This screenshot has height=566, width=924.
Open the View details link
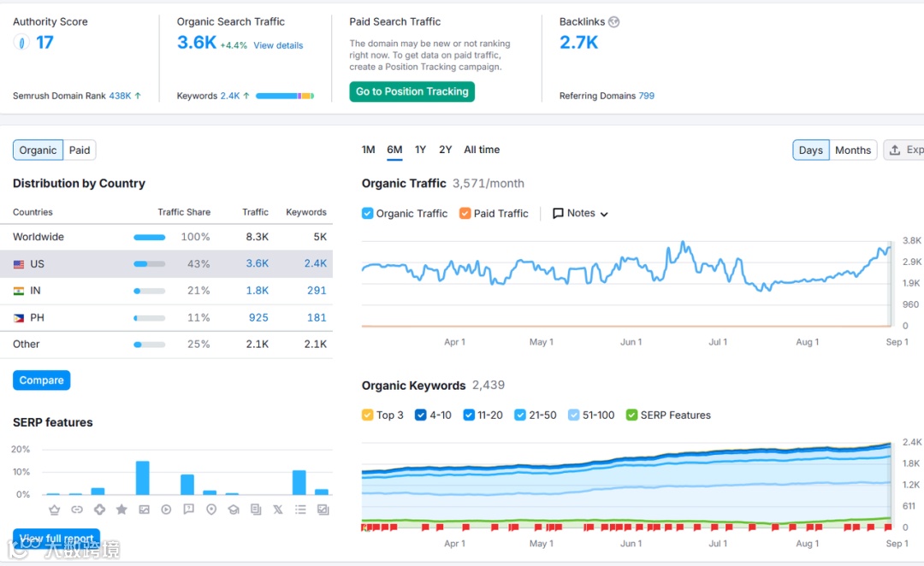278,45
